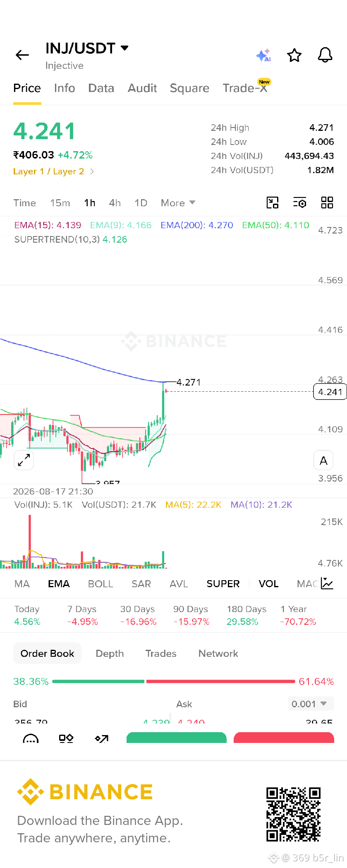
Task: Tap the 90 Days -15.97% performance value
Action: pos(191,622)
